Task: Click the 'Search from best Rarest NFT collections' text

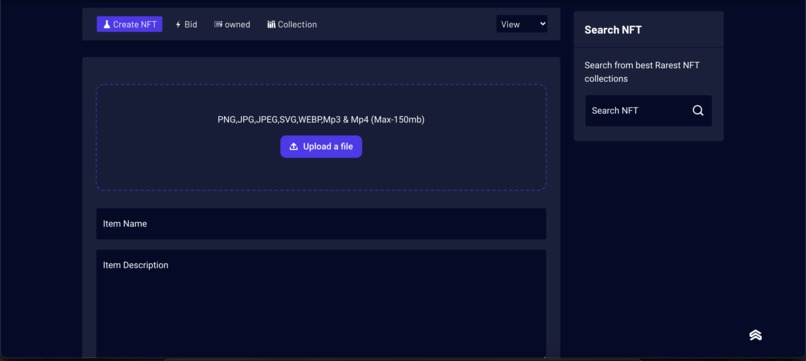Action: tap(642, 72)
